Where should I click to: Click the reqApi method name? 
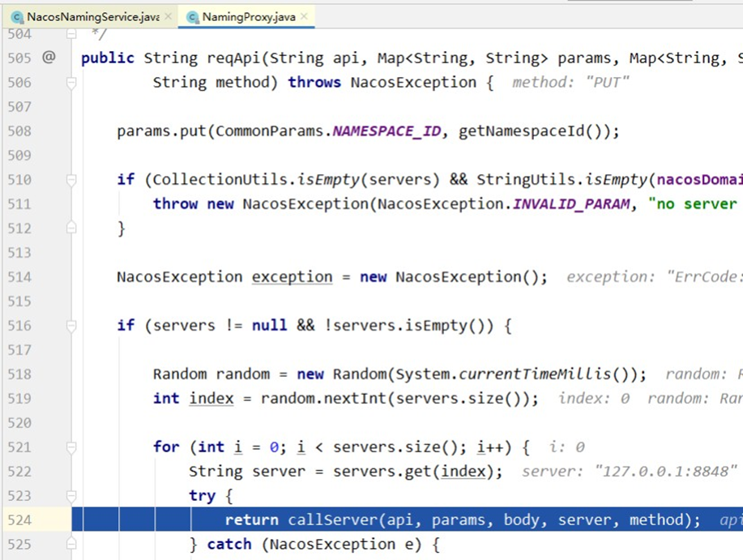(234, 58)
